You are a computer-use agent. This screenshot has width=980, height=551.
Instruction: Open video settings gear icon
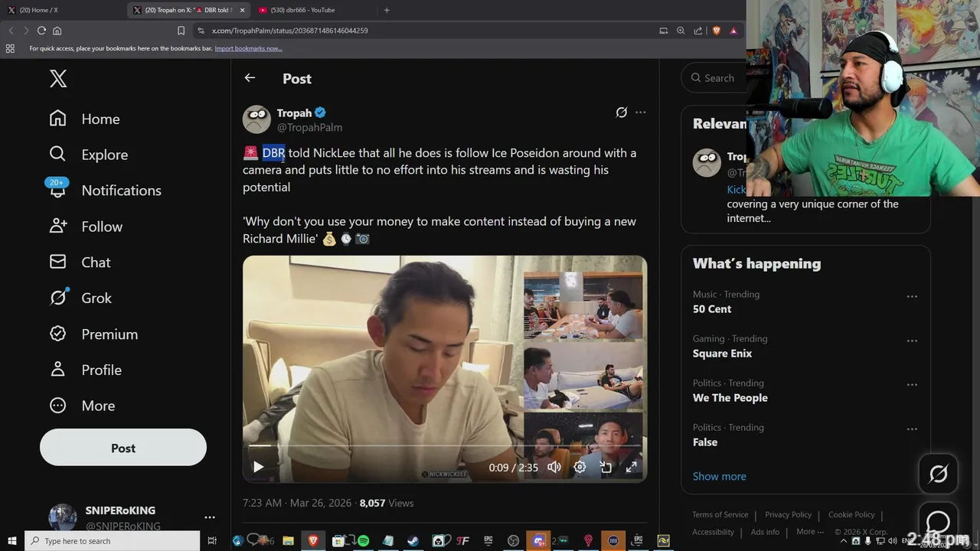click(x=580, y=467)
